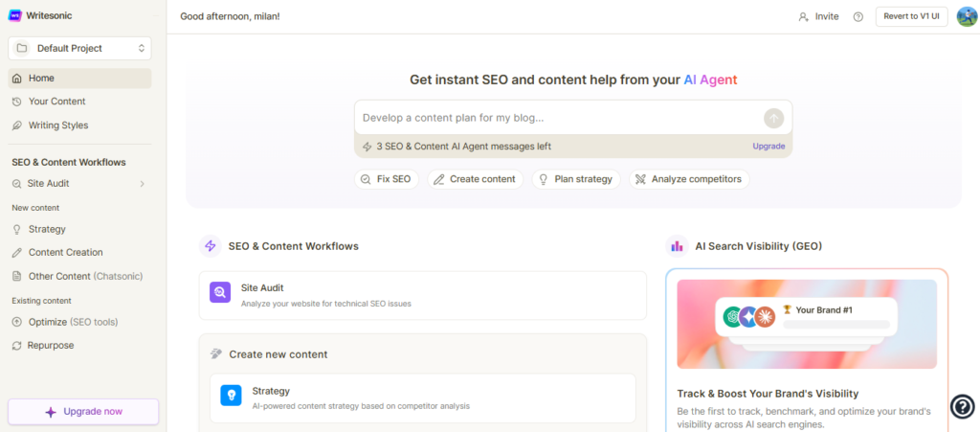Viewport: 980px width, 432px height.
Task: Click the Home house icon
Action: (x=17, y=79)
